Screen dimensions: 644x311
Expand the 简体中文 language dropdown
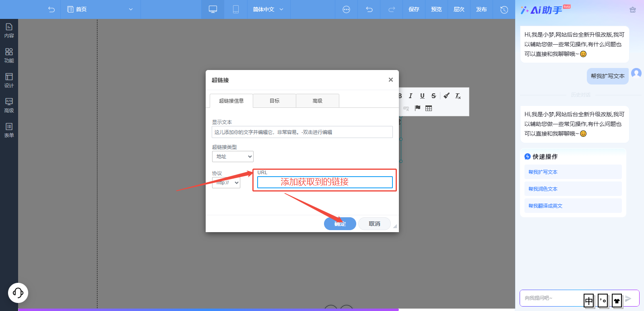pos(268,9)
